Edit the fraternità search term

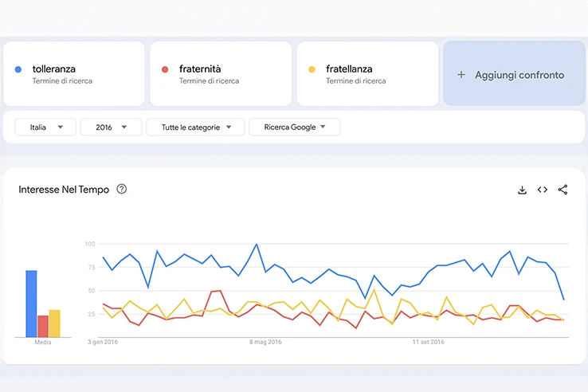point(200,69)
